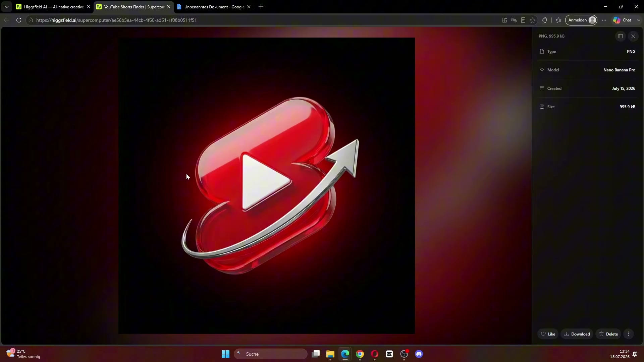The width and height of the screenshot is (644, 362).
Task: Open the Copilot Chat button
Action: click(x=623, y=20)
